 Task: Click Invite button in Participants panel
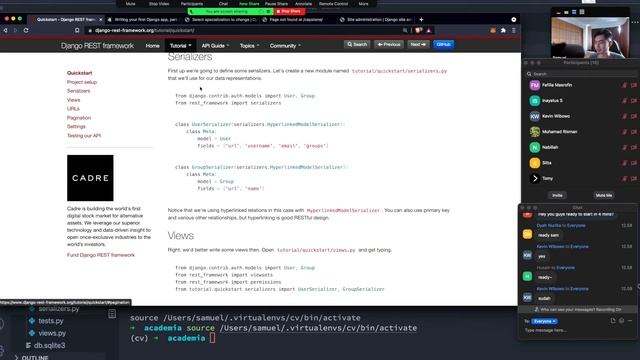tap(557, 196)
